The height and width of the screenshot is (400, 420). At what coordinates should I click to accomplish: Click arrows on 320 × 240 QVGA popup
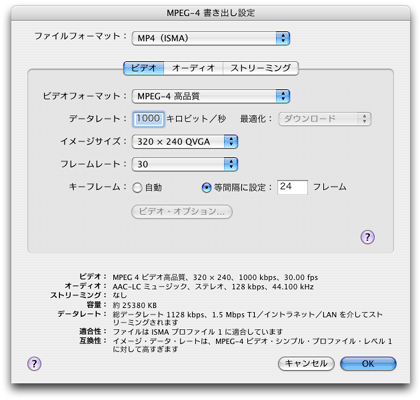tap(231, 142)
